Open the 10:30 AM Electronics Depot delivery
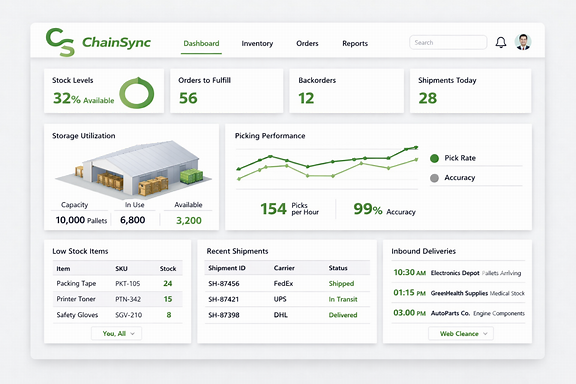The image size is (576, 384). pyautogui.click(x=458, y=273)
